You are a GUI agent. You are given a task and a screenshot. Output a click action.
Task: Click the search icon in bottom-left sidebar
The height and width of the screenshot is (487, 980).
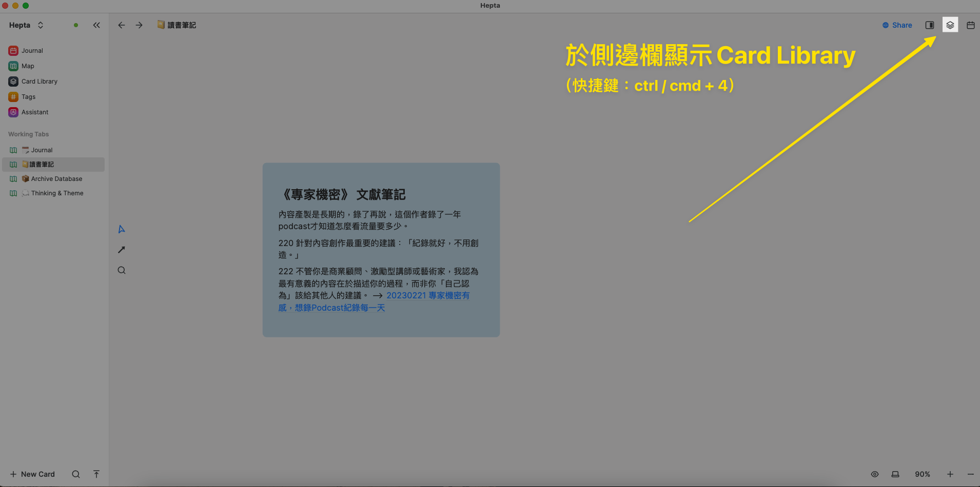[76, 474]
